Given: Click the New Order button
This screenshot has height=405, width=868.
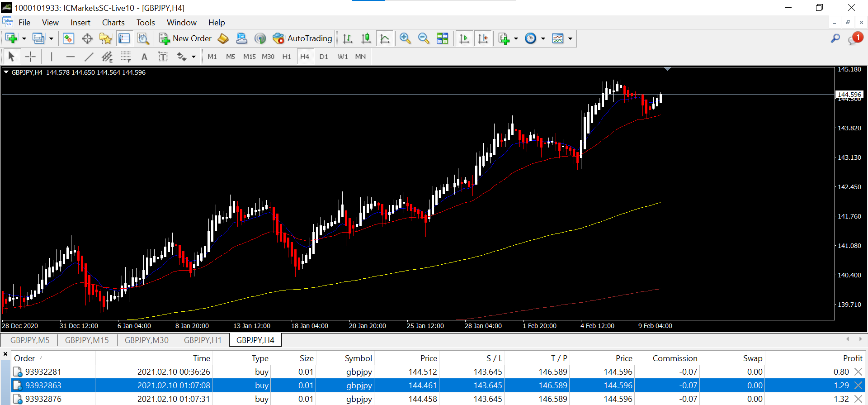Looking at the screenshot, I should 185,38.
